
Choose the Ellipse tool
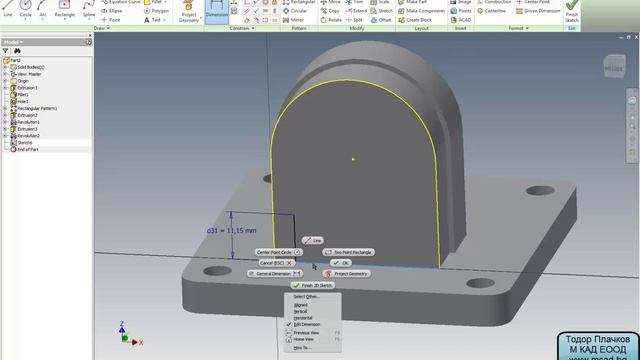pyautogui.click(x=112, y=11)
